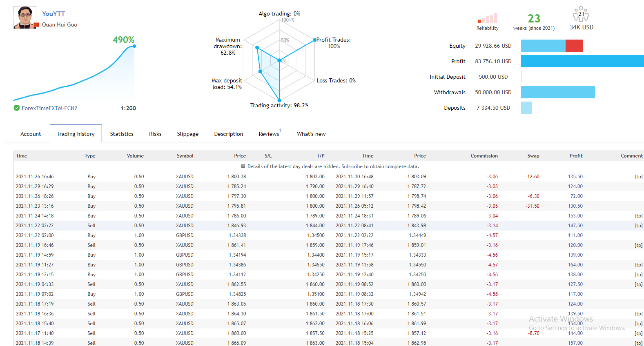Click the Profit Trades radar point
644x346 pixels.
314,40
